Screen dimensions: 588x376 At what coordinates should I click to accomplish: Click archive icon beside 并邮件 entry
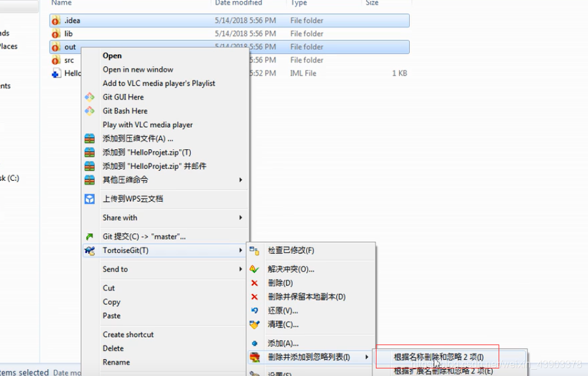[89, 166]
